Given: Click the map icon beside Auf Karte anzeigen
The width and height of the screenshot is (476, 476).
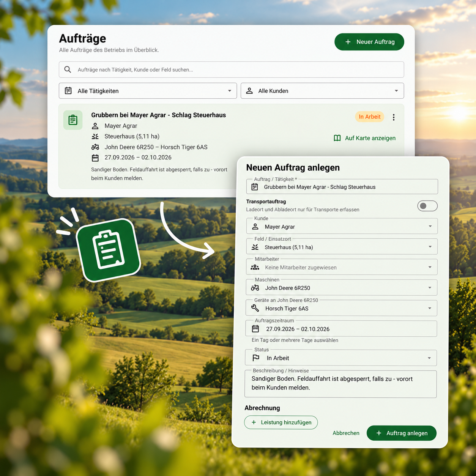Looking at the screenshot, I should tap(337, 138).
